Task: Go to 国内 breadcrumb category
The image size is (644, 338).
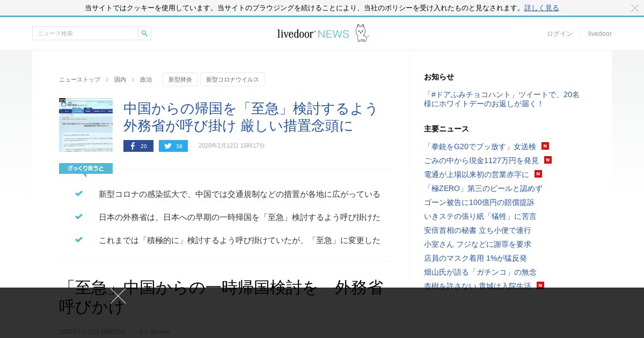Action: click(x=120, y=79)
